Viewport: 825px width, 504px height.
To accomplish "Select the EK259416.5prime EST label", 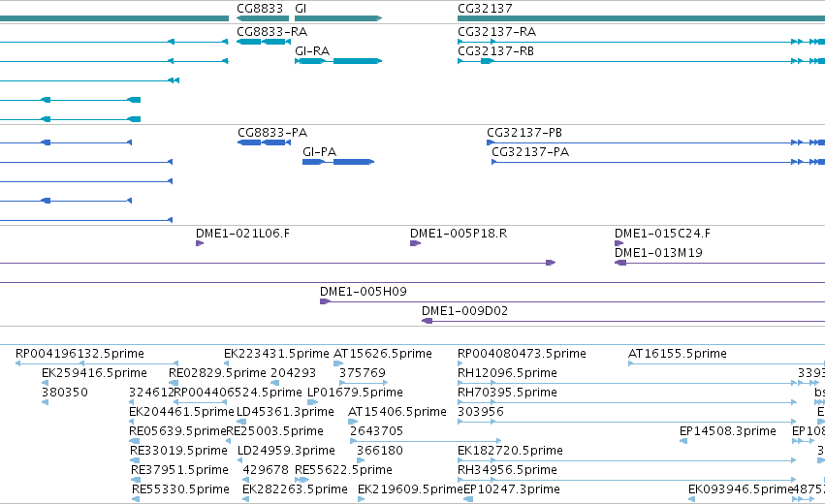I will (94, 373).
